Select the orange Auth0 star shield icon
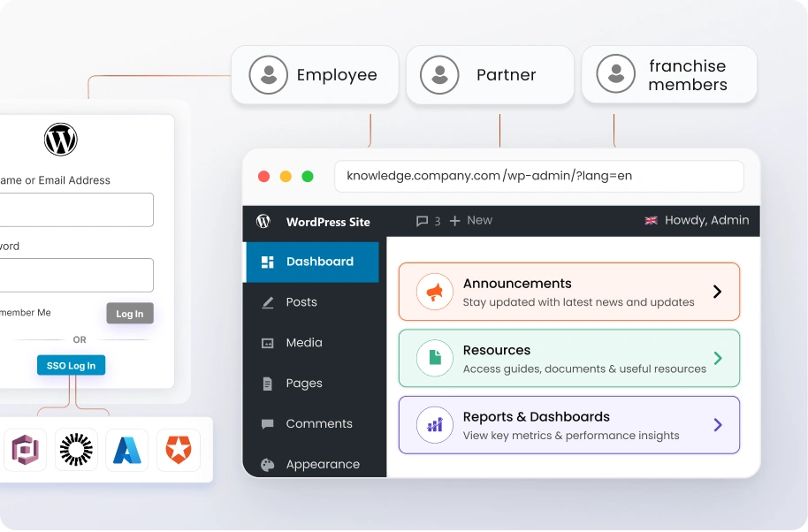 pyautogui.click(x=179, y=450)
